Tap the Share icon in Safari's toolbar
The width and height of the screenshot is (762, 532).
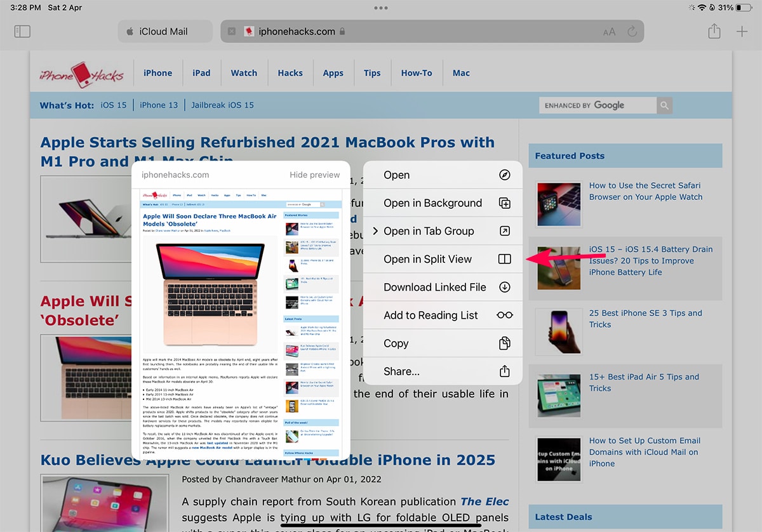pyautogui.click(x=714, y=30)
